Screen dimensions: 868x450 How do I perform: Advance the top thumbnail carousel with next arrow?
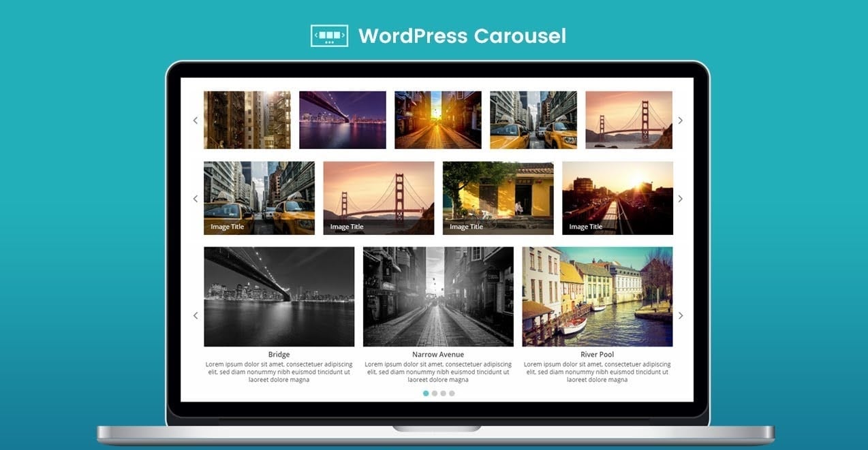(680, 120)
